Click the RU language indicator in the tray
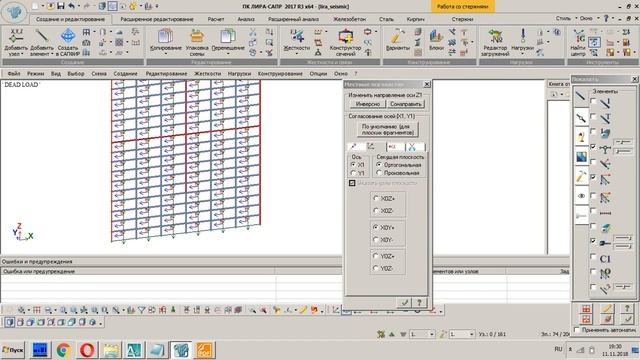Viewport: 640px width, 360px height. 558,349
